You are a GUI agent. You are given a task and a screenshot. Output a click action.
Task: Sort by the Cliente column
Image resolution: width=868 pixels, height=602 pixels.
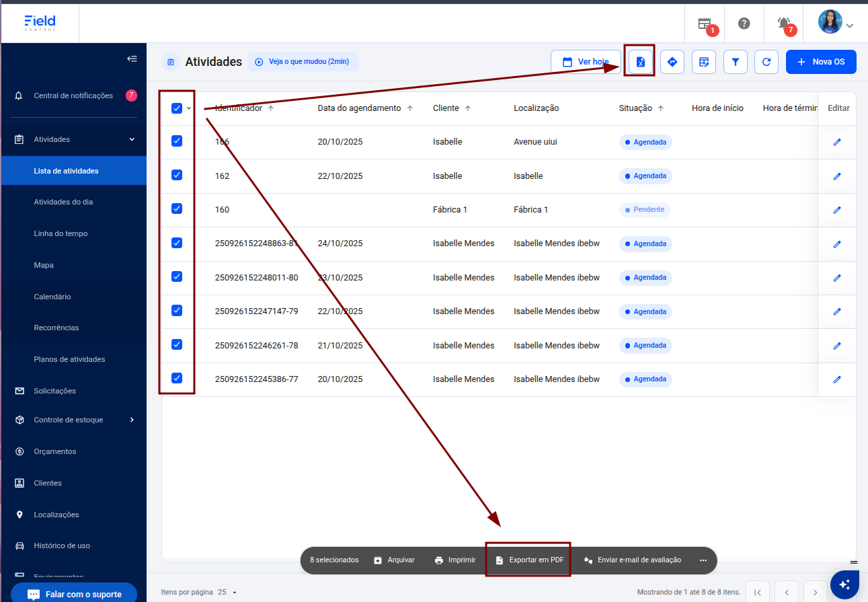coord(452,108)
